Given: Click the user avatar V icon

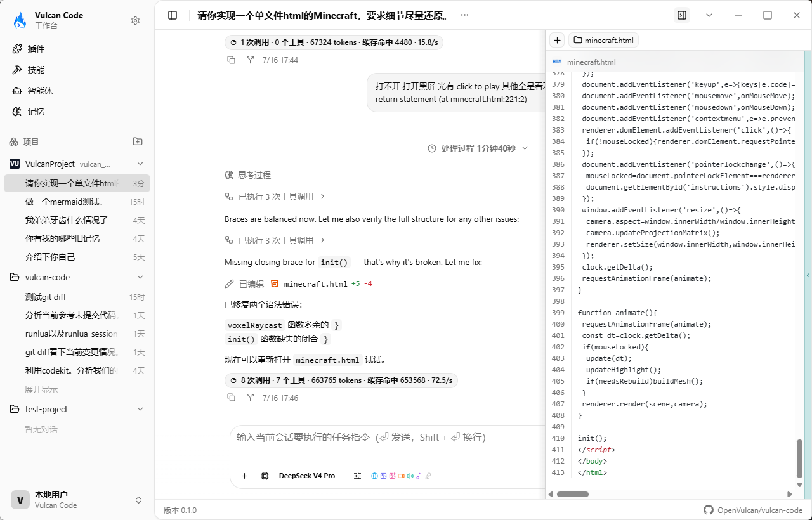Looking at the screenshot, I should (x=20, y=500).
